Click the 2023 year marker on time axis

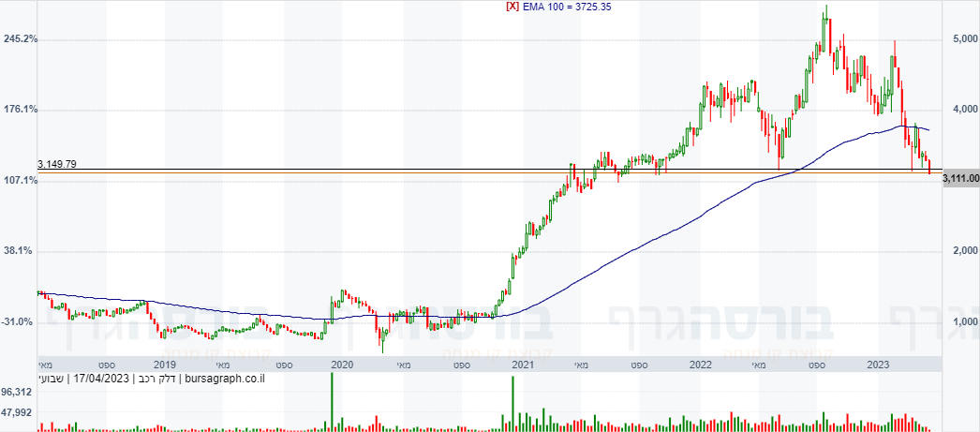pos(880,365)
